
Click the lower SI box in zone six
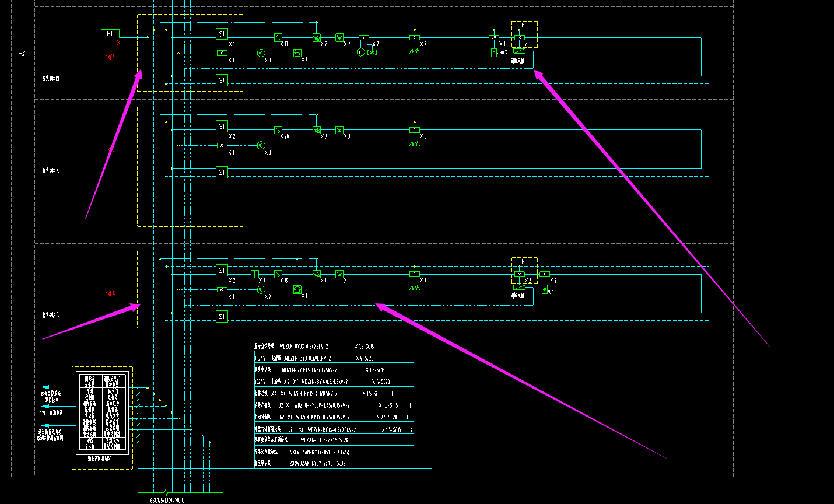(222, 316)
